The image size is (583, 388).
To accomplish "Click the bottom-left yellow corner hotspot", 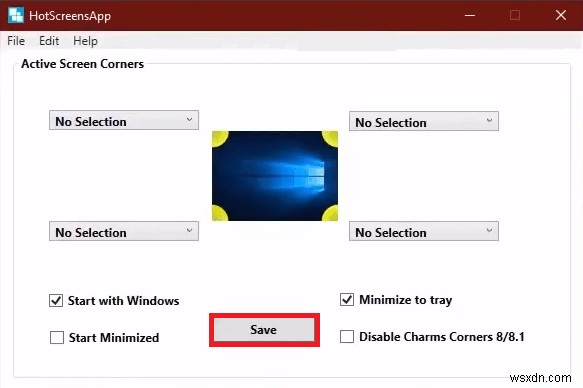I will (x=220, y=213).
